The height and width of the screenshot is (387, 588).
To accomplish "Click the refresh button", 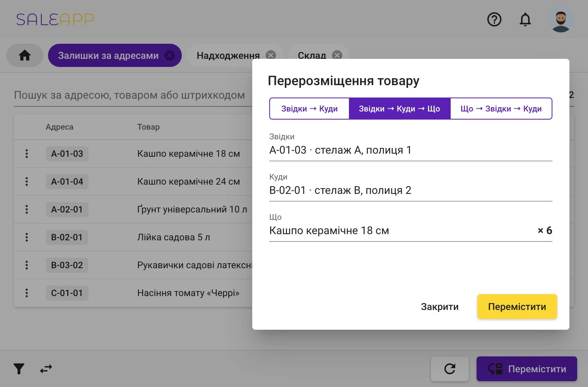I will [x=450, y=369].
